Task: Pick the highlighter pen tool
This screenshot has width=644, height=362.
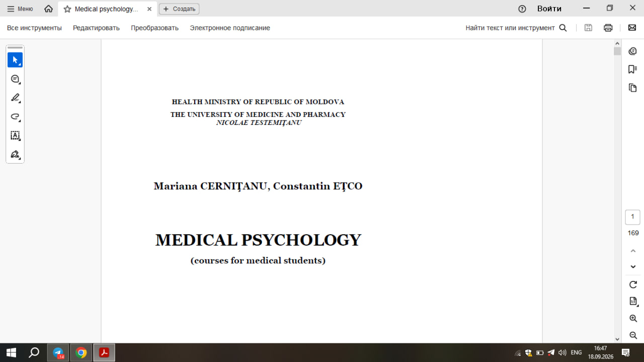Action: click(15, 98)
